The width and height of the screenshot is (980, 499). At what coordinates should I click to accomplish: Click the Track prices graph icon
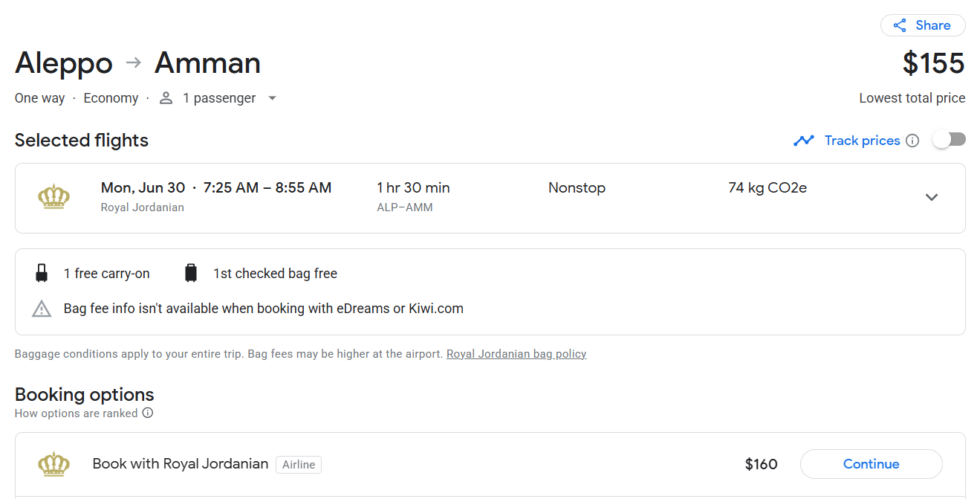[x=803, y=141]
